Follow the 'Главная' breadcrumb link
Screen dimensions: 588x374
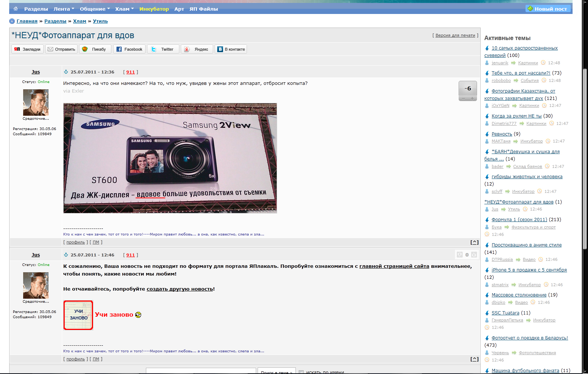[27, 21]
